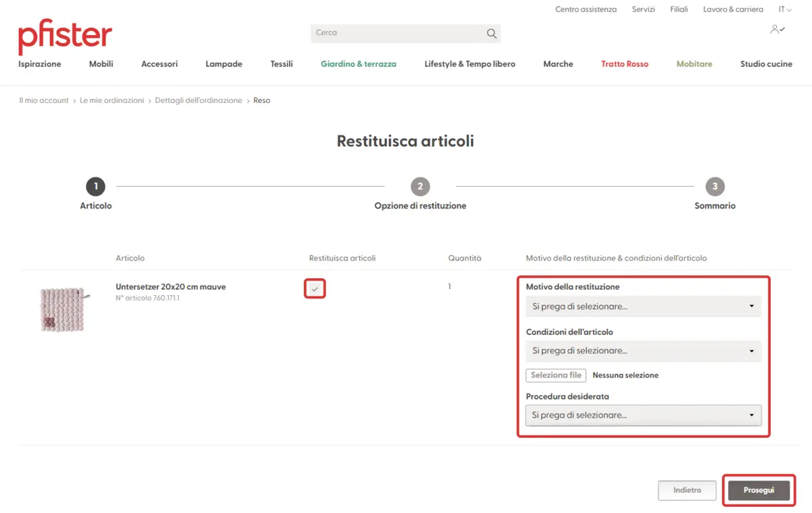This screenshot has width=812, height=513.
Task: Open the Mobili menu
Action: 101,64
